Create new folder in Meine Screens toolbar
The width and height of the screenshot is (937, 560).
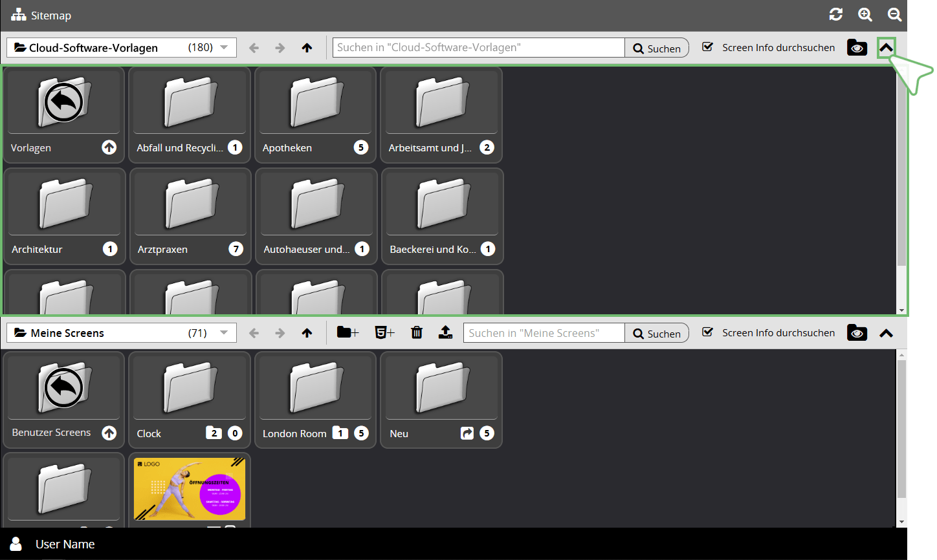click(x=347, y=332)
